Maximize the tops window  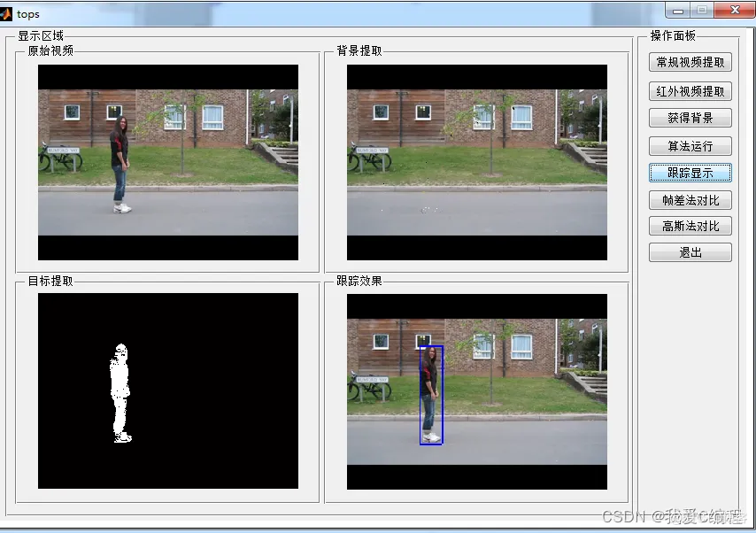click(x=702, y=10)
